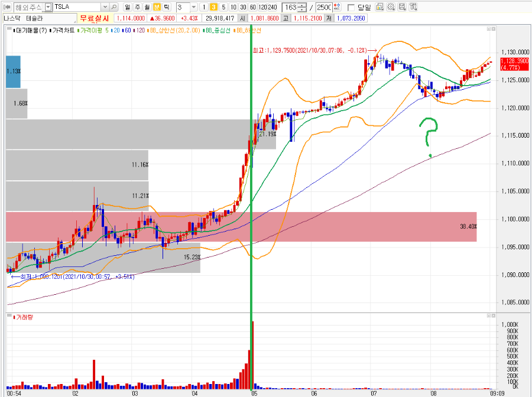Switch to the 주 (weekly) chart period
Screen dimensions: 532x397
[137, 6]
